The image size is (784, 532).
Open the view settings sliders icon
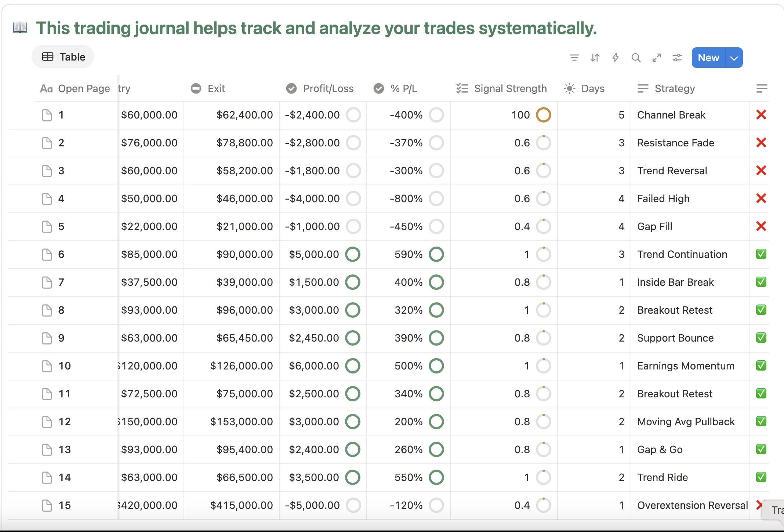pos(677,58)
